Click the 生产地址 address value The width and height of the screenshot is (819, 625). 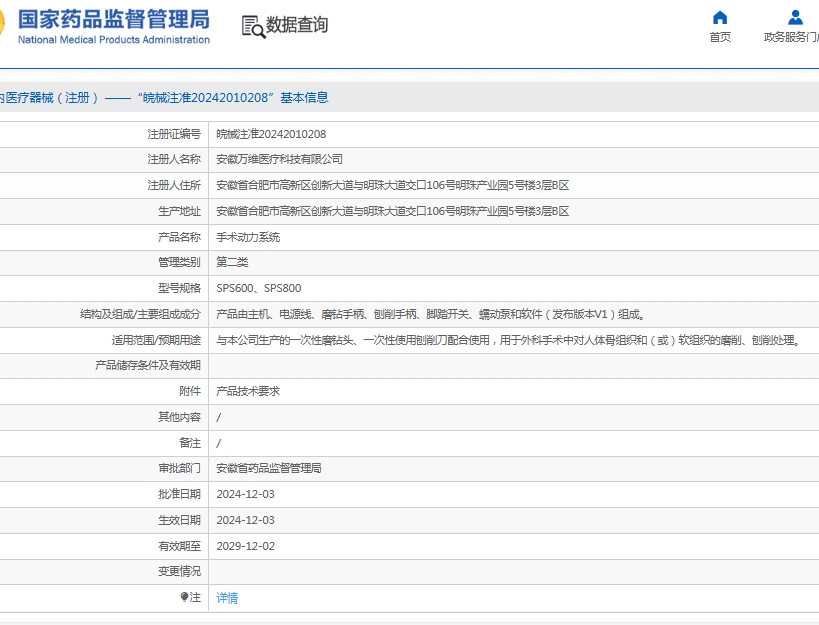pos(392,211)
